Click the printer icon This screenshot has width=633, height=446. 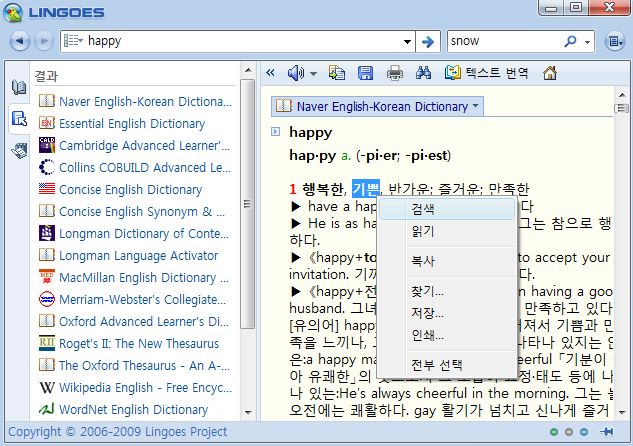tap(394, 73)
